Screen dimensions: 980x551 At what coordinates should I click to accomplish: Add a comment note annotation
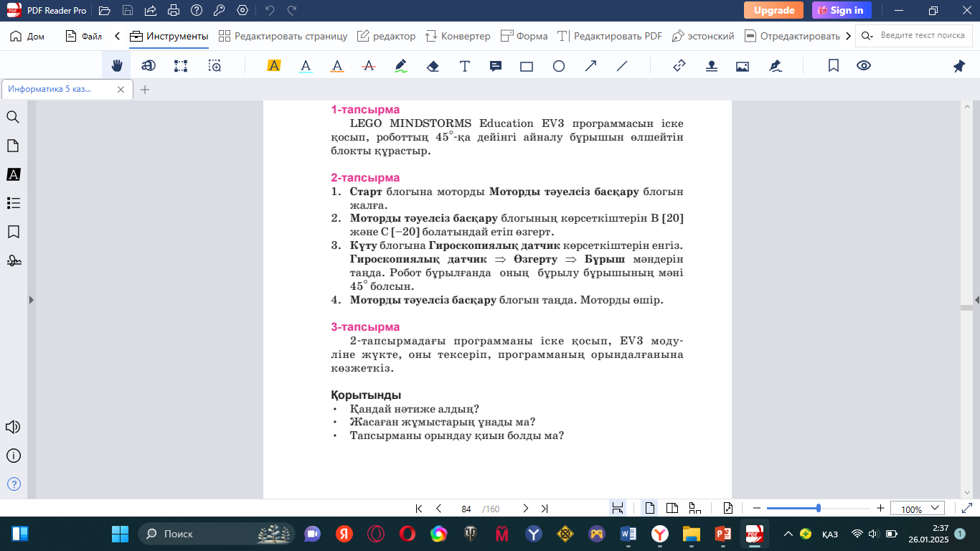[x=495, y=66]
